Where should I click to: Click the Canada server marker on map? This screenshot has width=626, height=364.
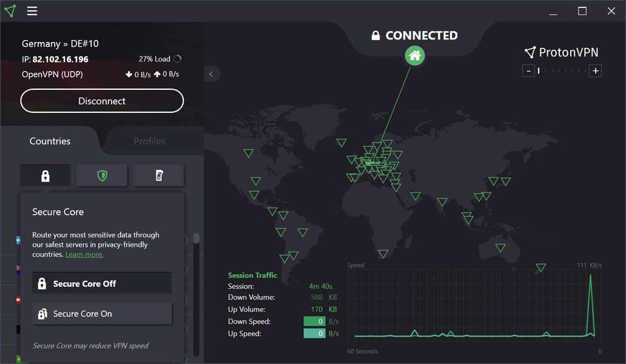(248, 153)
